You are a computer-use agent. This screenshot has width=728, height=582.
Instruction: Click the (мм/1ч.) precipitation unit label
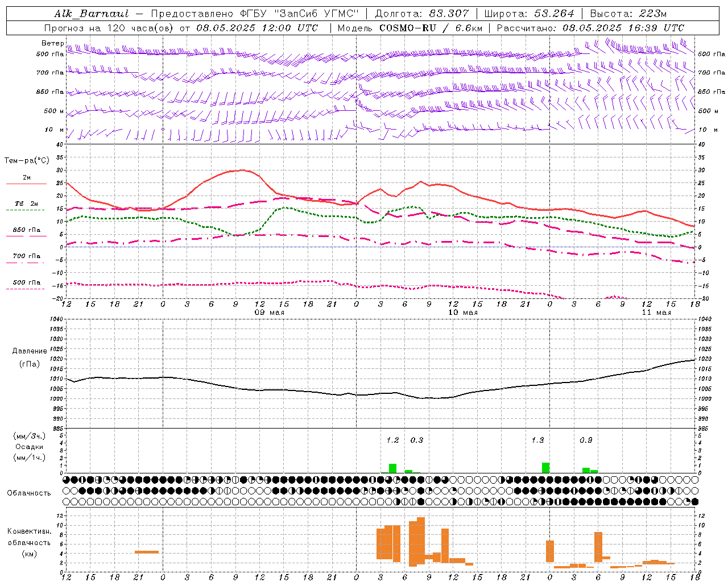[29, 458]
